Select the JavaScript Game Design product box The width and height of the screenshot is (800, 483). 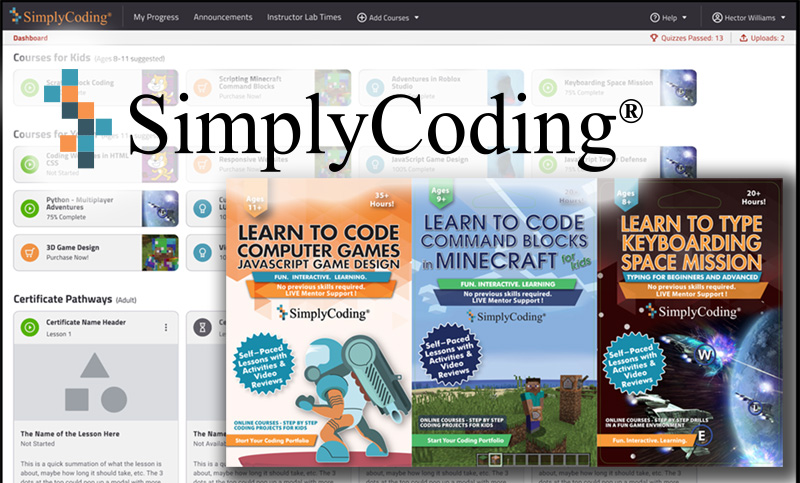point(319,322)
